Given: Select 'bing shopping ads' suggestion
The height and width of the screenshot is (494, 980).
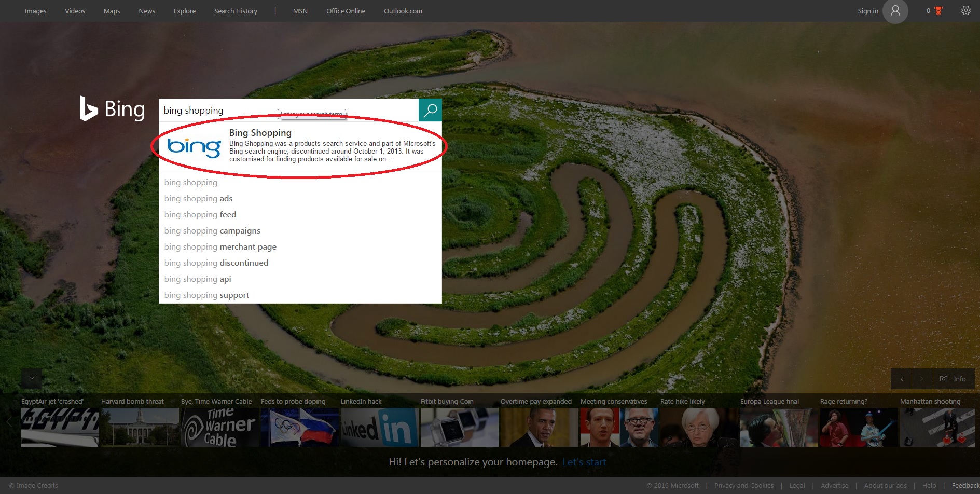Looking at the screenshot, I should point(300,198).
